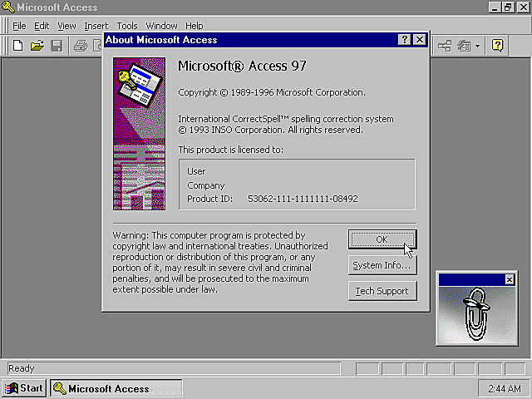This screenshot has width=532, height=399.
Task: Close the About Microsoft Access dialog
Action: (420, 40)
